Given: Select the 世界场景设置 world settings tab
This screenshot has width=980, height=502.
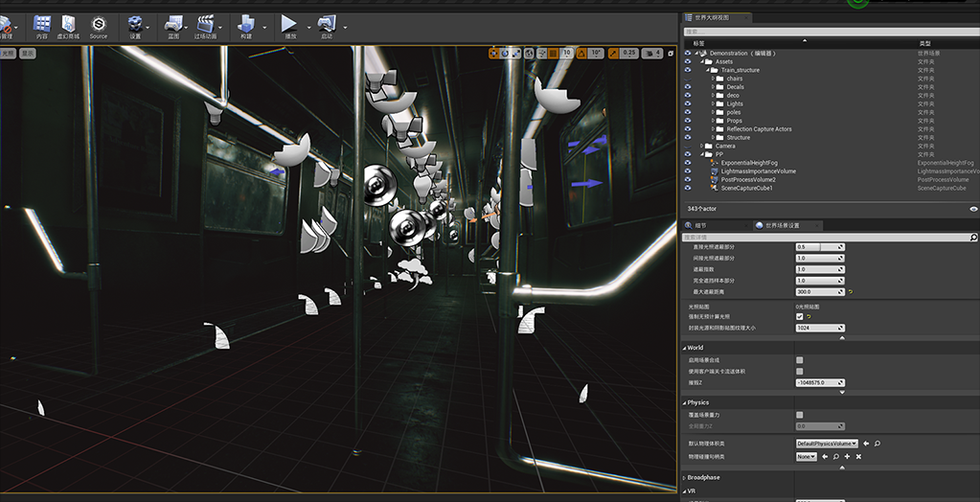Looking at the screenshot, I should click(785, 225).
